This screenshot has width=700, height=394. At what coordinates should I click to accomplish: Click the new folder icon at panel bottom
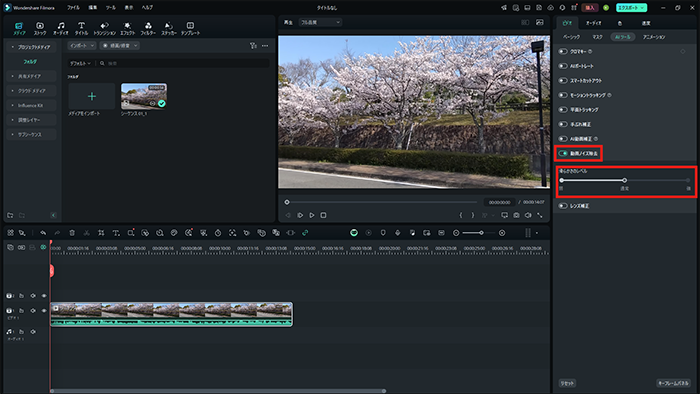(10, 215)
